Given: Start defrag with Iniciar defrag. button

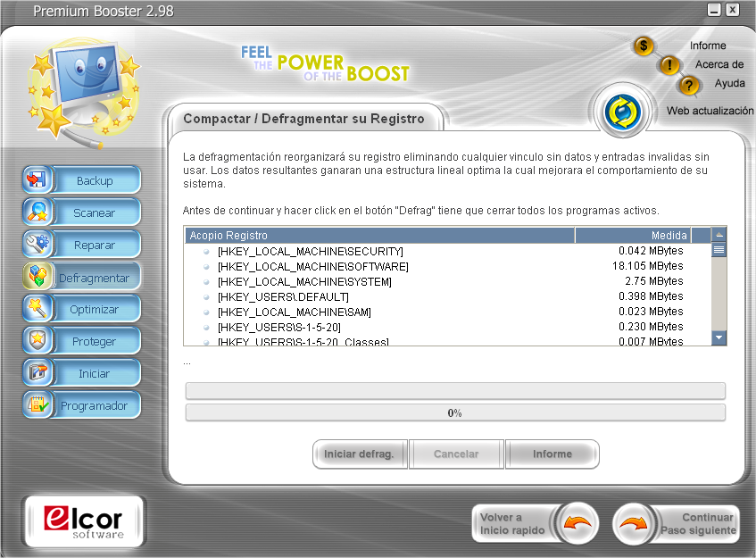Looking at the screenshot, I should pos(359,454).
